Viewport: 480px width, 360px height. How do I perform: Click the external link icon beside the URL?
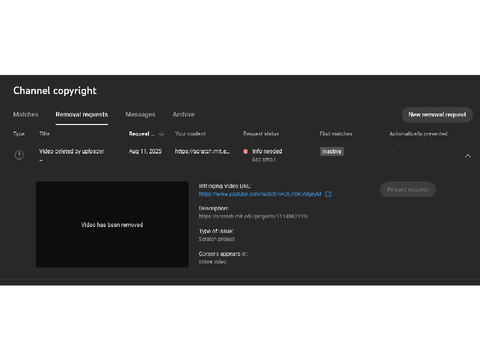pyautogui.click(x=328, y=194)
